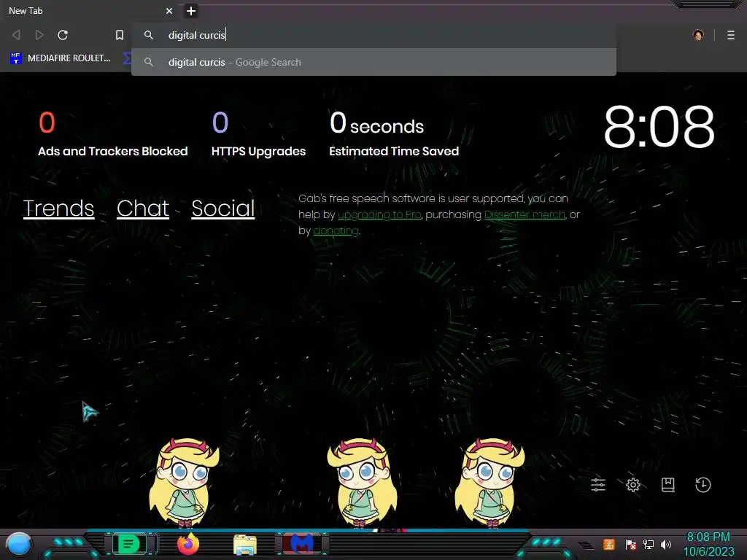Open the Windows Start orb
Image resolution: width=747 pixels, height=560 pixels.
pyautogui.click(x=19, y=544)
